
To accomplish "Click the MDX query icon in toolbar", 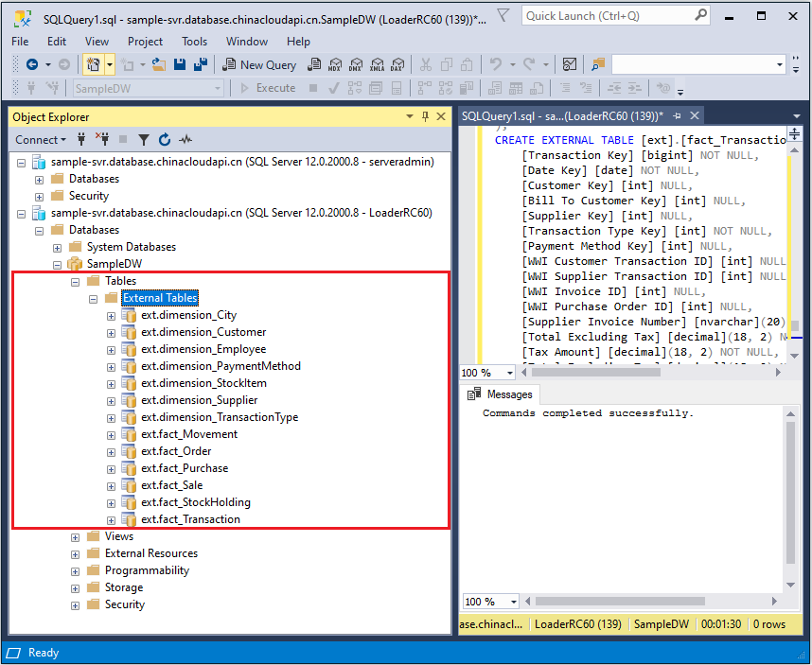I will click(334, 64).
